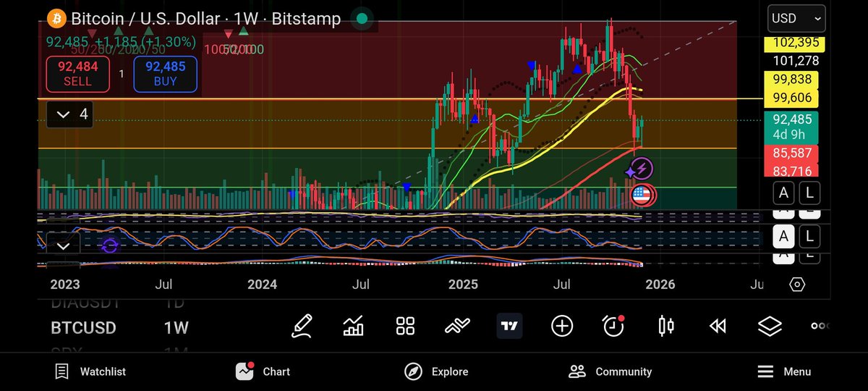Screen dimensions: 868x391
Task: Tap the 99,606 yellow price label
Action: (x=790, y=98)
